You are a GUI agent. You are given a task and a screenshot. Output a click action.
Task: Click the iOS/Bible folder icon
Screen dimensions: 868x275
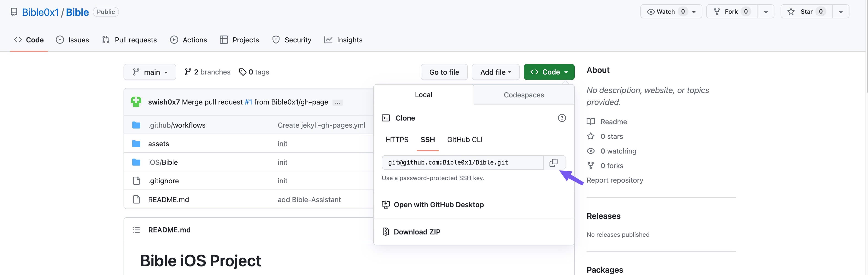[136, 162]
